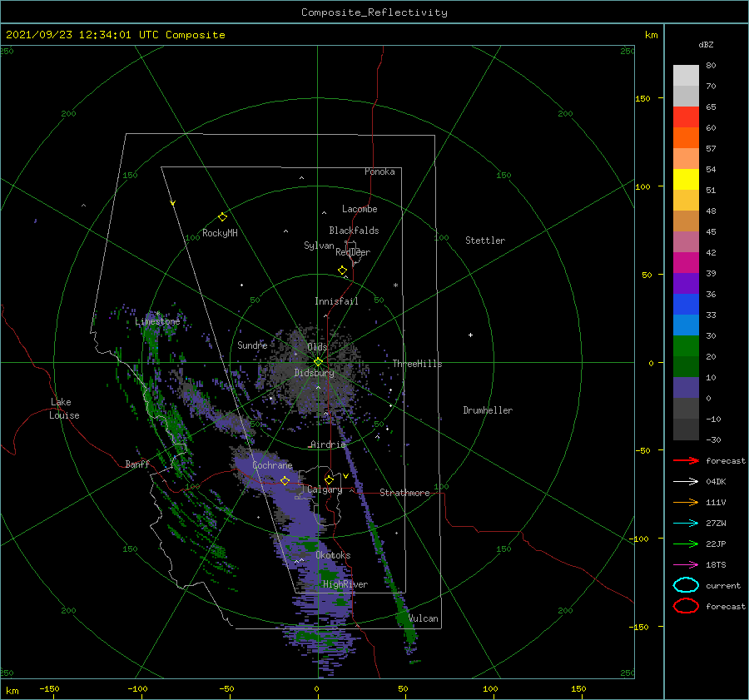Click the 150 tick on the right axis
Image resolution: width=749 pixels, height=700 pixels.
tap(642, 98)
